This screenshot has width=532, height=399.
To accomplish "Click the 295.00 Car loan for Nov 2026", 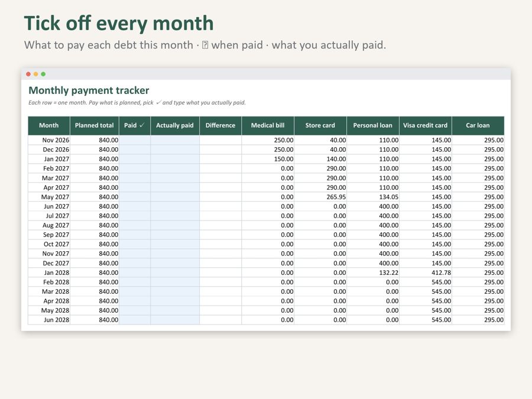I will [x=478, y=140].
